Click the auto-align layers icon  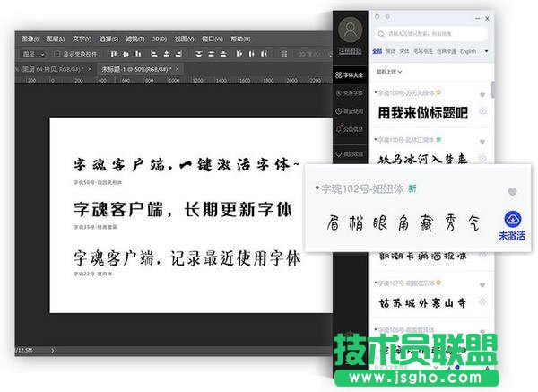tap(283, 54)
